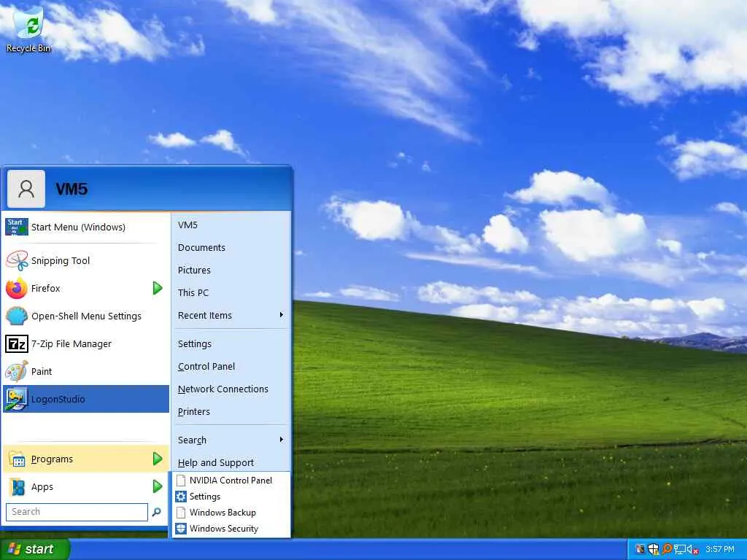747x560 pixels.
Task: Open the Recycle Bin desktop icon
Action: [x=28, y=28]
